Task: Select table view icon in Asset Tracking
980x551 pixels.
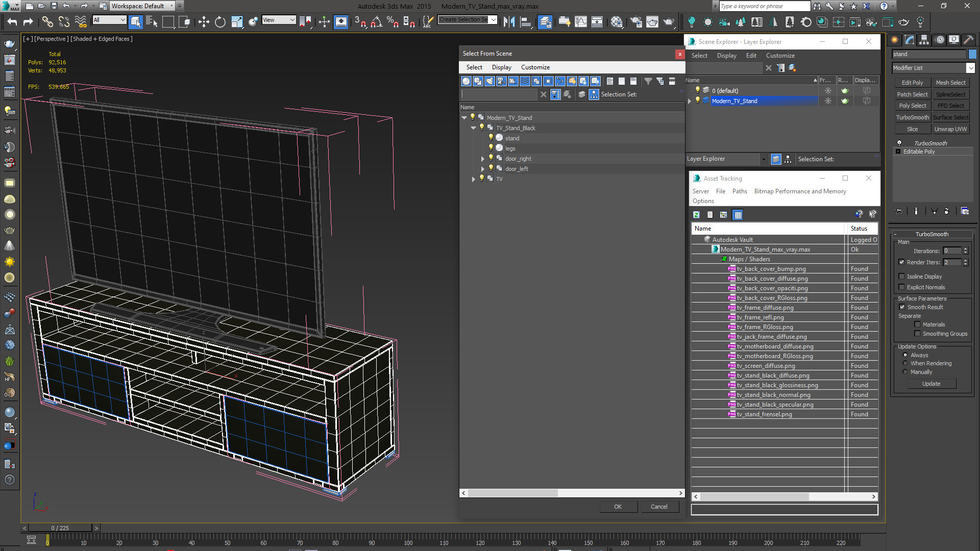Action: (x=738, y=215)
